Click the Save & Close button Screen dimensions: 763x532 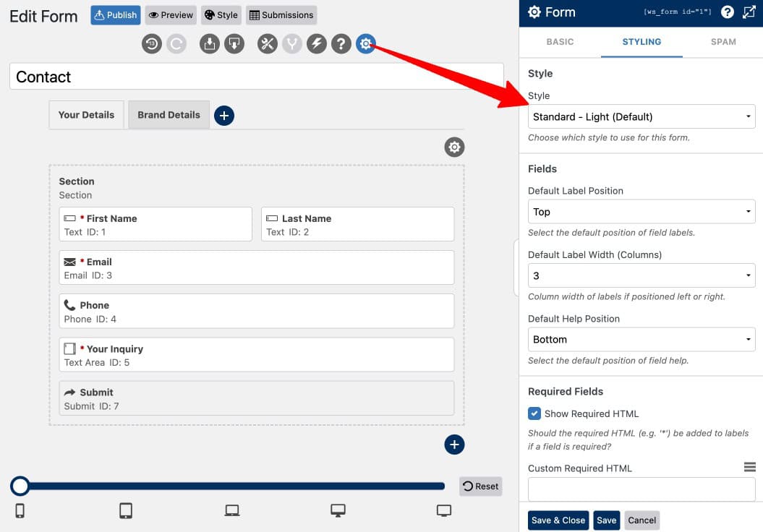pos(558,520)
